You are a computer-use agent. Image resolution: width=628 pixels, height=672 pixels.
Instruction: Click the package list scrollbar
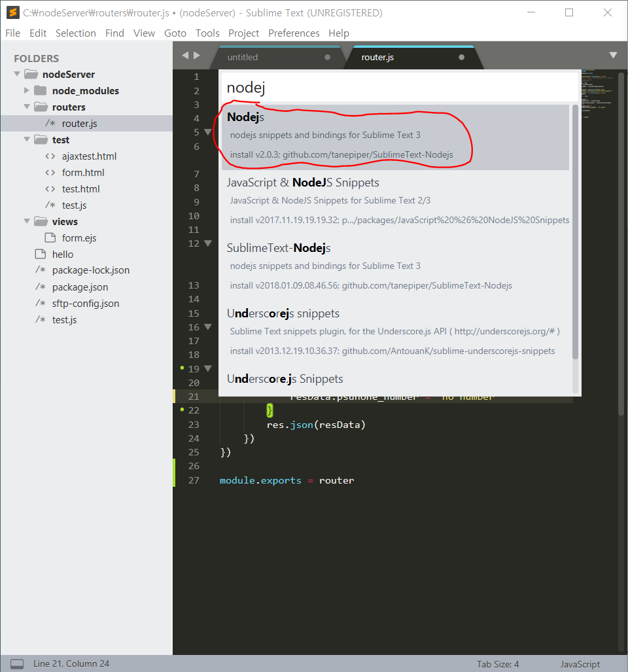click(x=575, y=232)
